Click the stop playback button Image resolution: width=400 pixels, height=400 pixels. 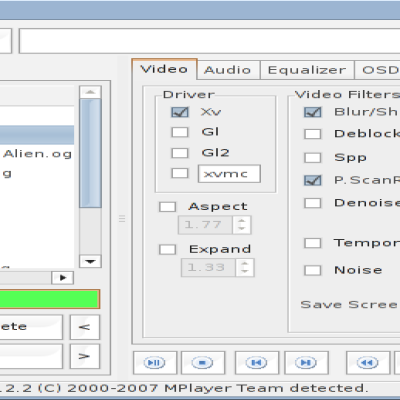pos(203,362)
